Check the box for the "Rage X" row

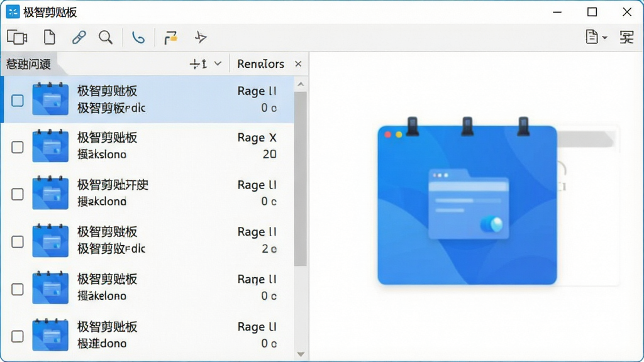(x=17, y=147)
